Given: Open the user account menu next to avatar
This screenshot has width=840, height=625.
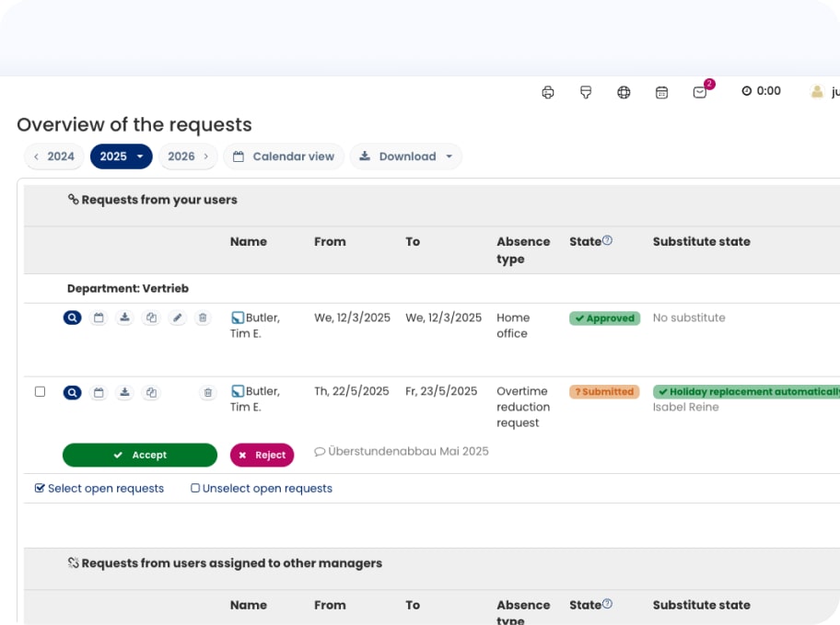Looking at the screenshot, I should point(824,92).
